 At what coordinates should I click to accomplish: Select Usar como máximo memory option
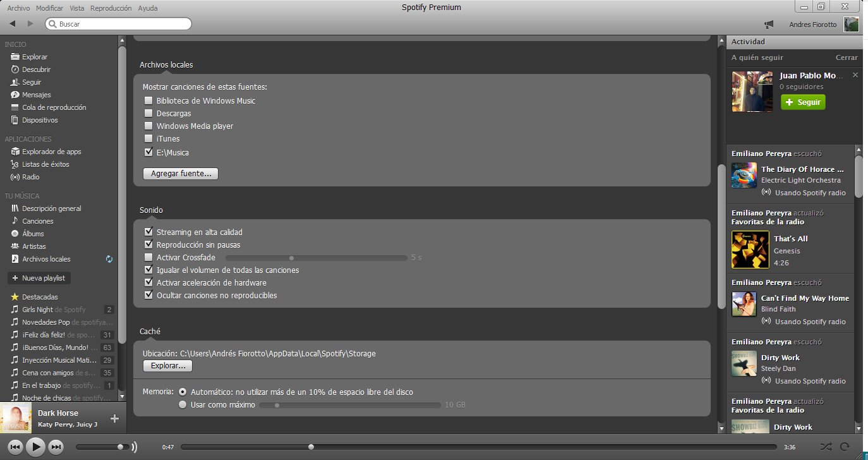click(x=183, y=405)
